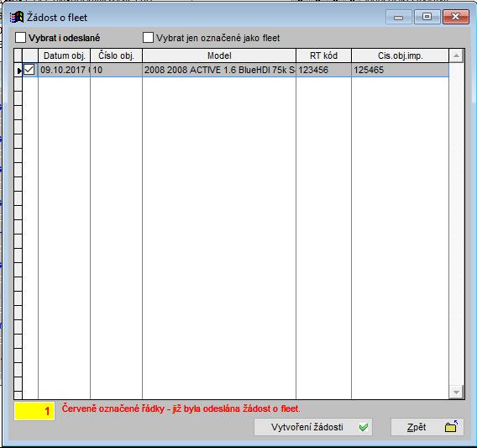Select the date cell 09.10.2017
Screen dimensions: 477x448
(x=64, y=70)
